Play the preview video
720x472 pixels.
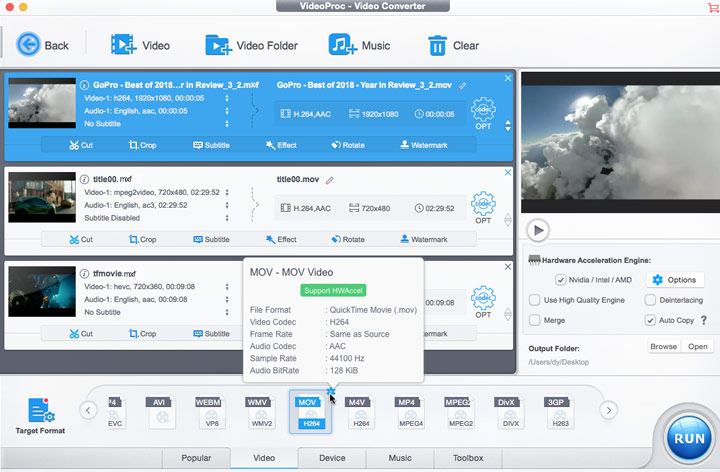[x=538, y=231]
